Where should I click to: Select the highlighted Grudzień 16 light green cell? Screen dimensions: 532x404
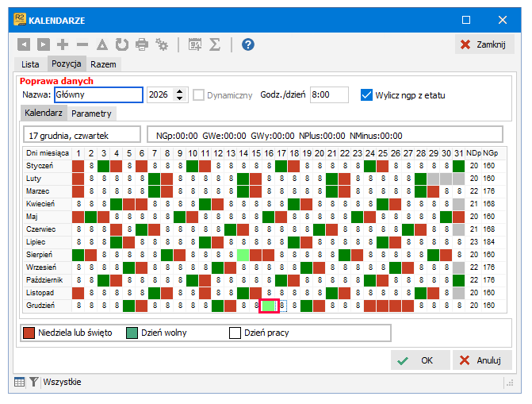click(x=269, y=306)
